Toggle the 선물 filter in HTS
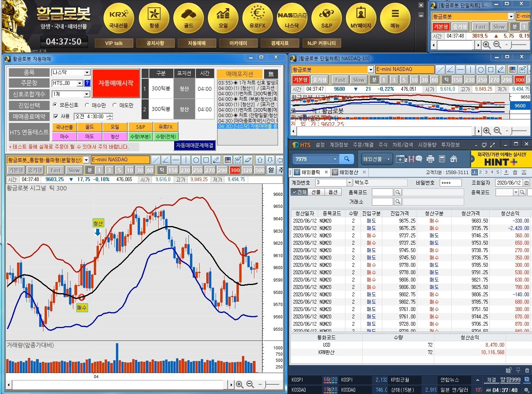The image size is (532, 394). click(x=316, y=192)
